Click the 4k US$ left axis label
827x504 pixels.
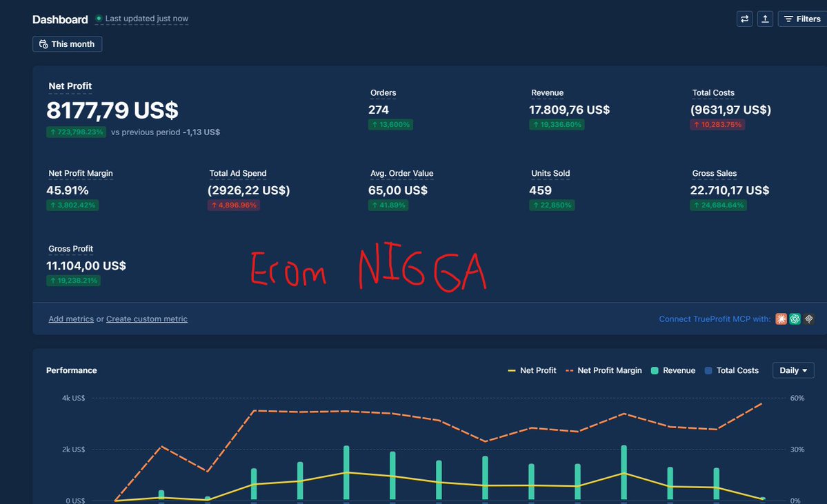click(73, 398)
